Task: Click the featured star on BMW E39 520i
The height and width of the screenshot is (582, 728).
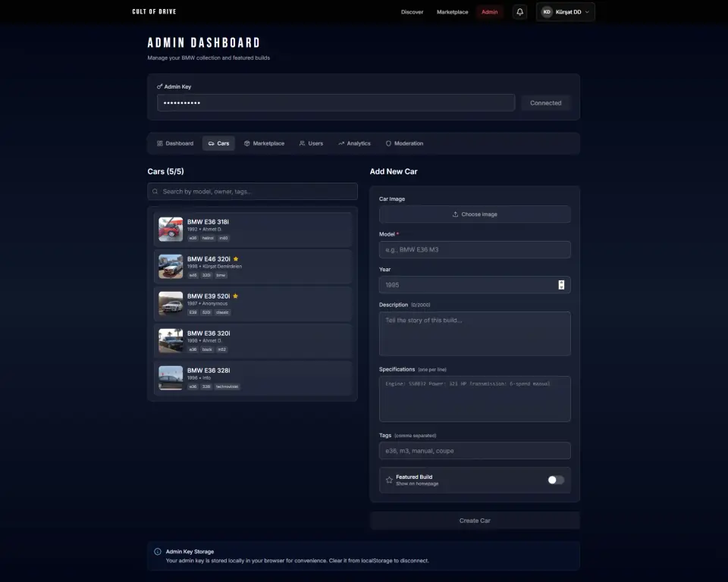Action: coord(235,296)
